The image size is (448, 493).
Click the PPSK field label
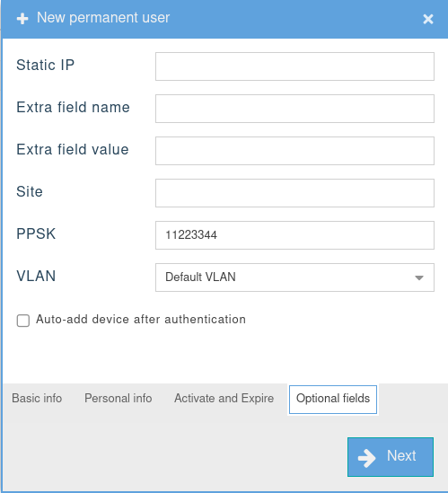click(x=36, y=233)
